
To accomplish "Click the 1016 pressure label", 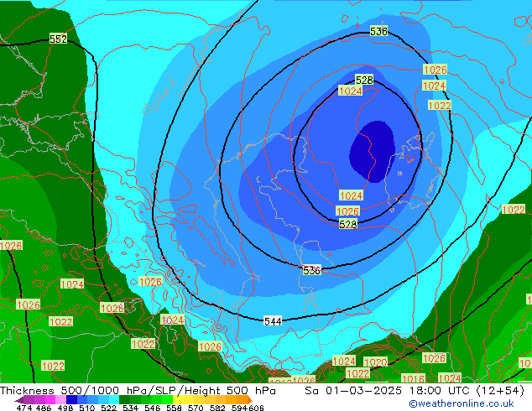I will pos(413,378).
